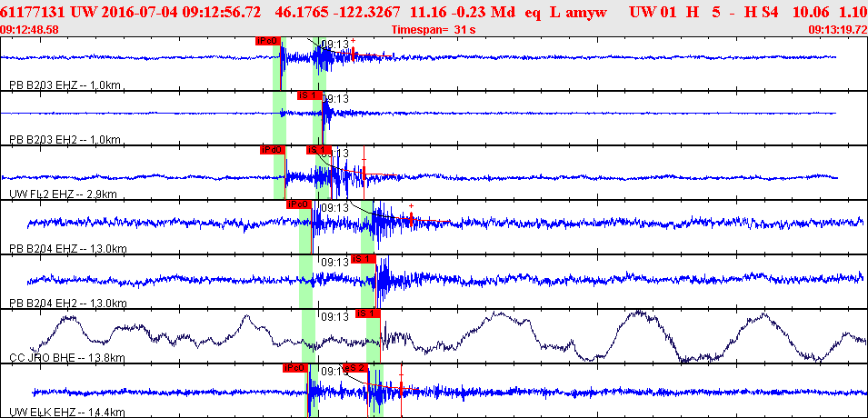Click station label 'UW FL2 EHZ -- 2.9km'
Viewport: 868px width, 418px height.
point(65,194)
